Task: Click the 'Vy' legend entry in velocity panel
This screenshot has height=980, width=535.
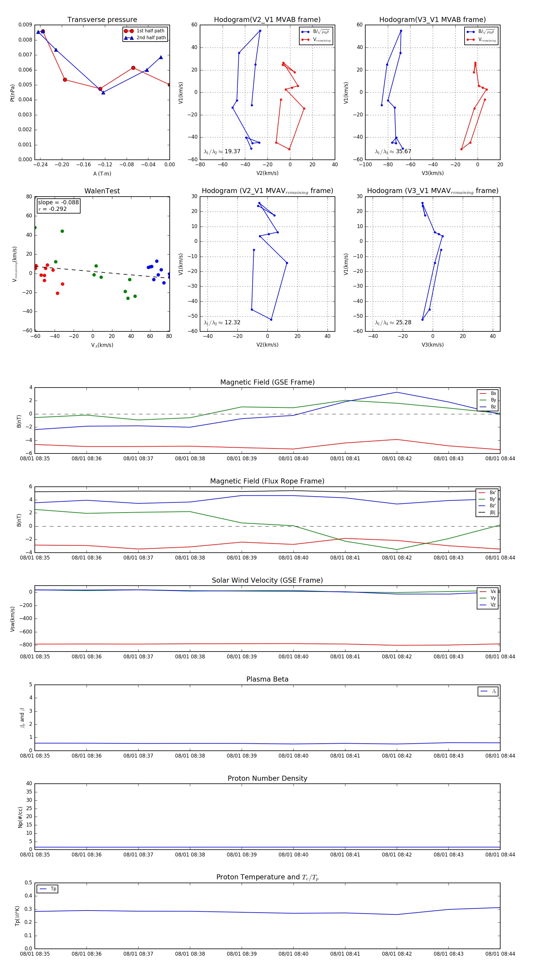Action: click(488, 598)
